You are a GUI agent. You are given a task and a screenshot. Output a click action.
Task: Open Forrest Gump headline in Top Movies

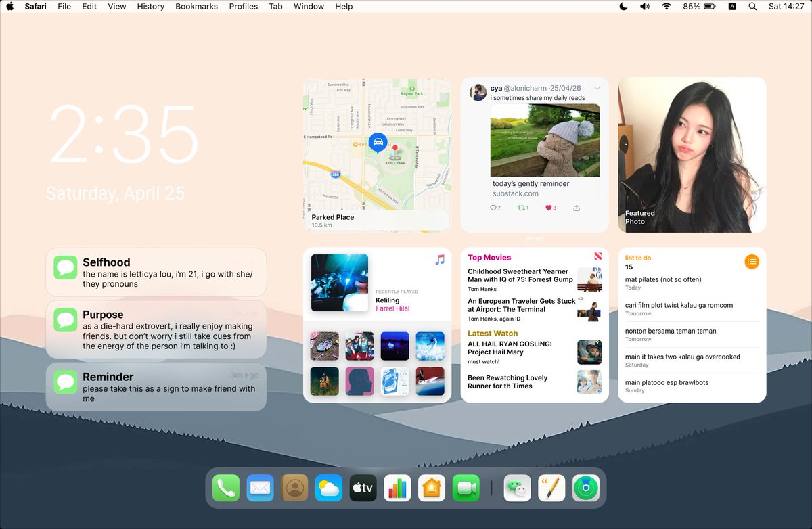tap(520, 275)
